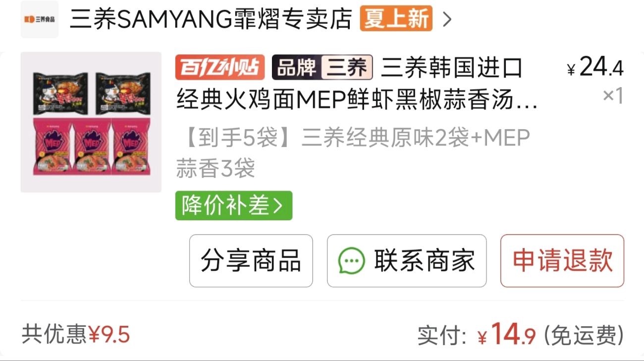Viewport: 644px width, 361px height.
Task: Tap the arrow inside the 降价补差 tag
Action: [278, 206]
